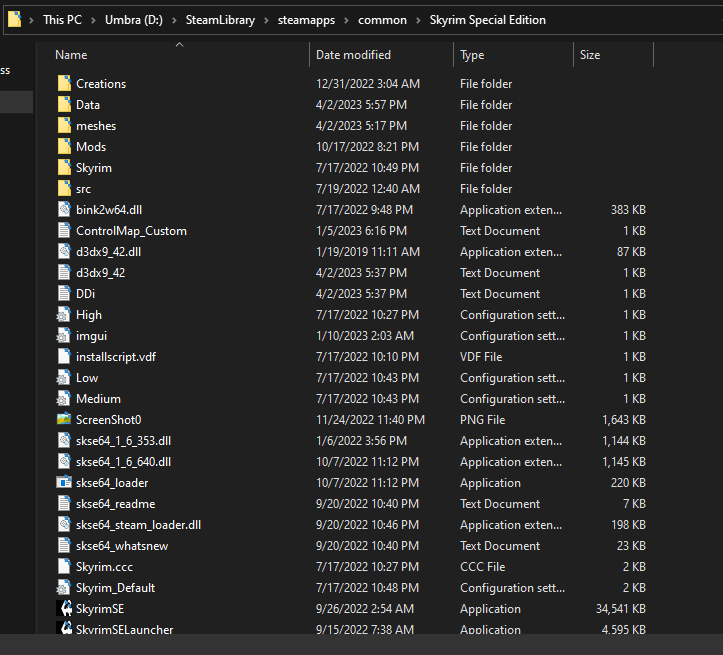
Task: Click the SkyrimSE application icon
Action: point(64,608)
